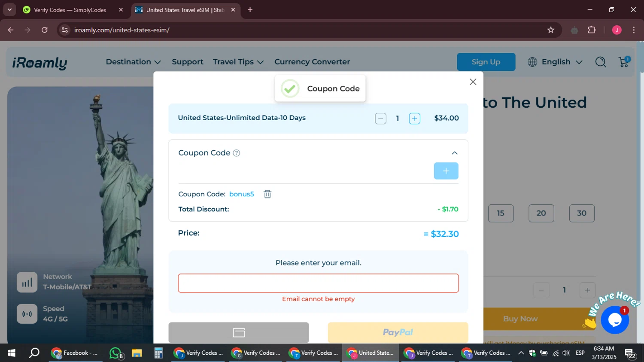The image size is (644, 362).
Task: Click the Speed 4G/5G icon
Action: coord(27,314)
